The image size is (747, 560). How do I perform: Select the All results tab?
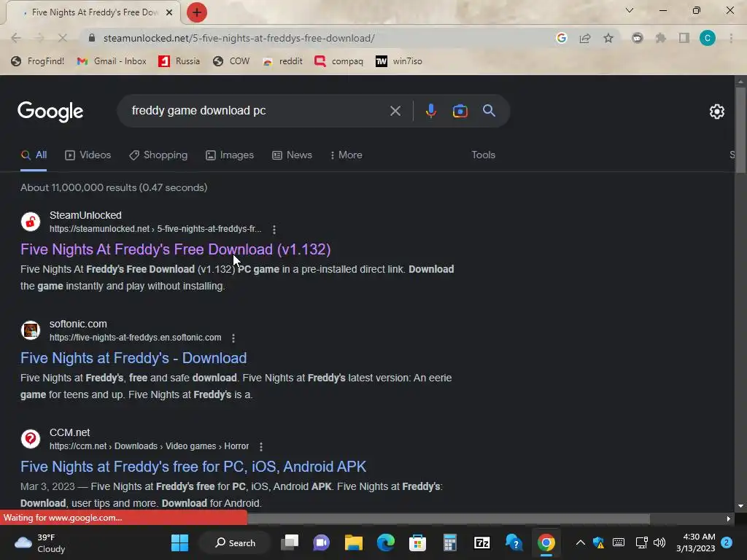point(34,155)
